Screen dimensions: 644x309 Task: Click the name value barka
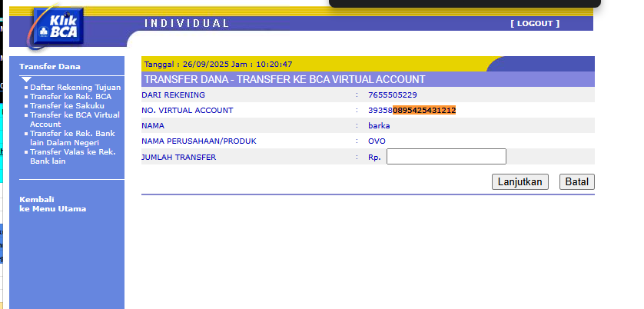pyautogui.click(x=379, y=126)
